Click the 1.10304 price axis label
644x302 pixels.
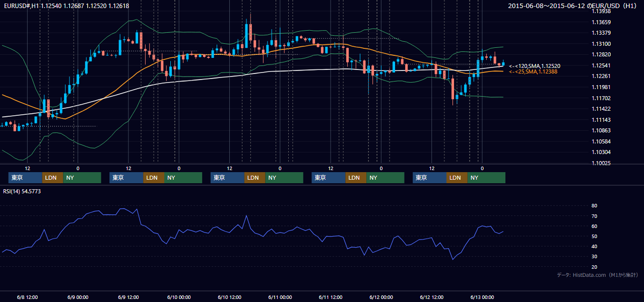pos(601,152)
